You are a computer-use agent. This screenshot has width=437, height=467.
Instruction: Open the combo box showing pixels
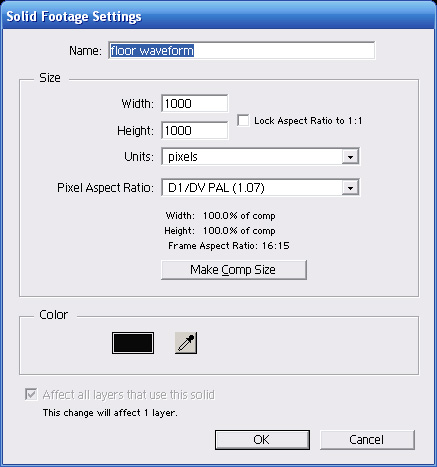click(260, 157)
